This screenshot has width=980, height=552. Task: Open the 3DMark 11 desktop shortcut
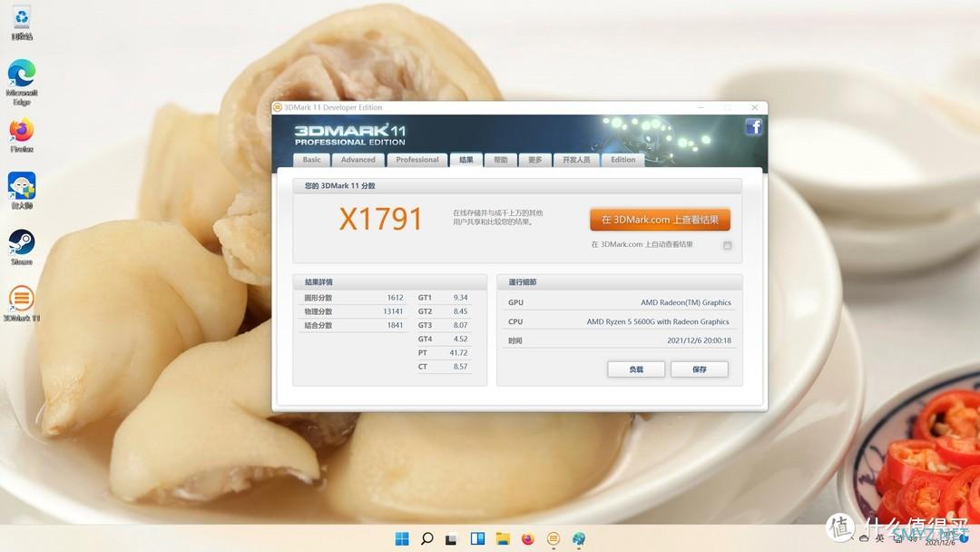click(x=22, y=304)
